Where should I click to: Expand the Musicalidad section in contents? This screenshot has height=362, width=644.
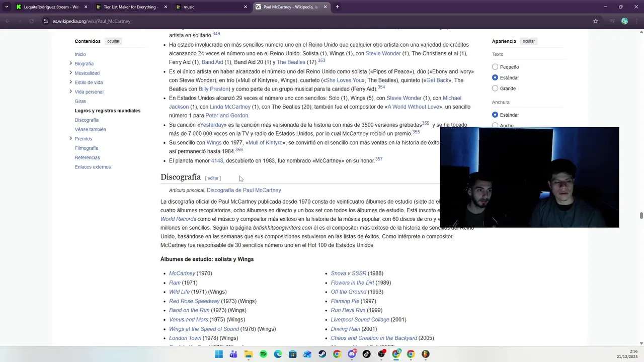coord(70,73)
